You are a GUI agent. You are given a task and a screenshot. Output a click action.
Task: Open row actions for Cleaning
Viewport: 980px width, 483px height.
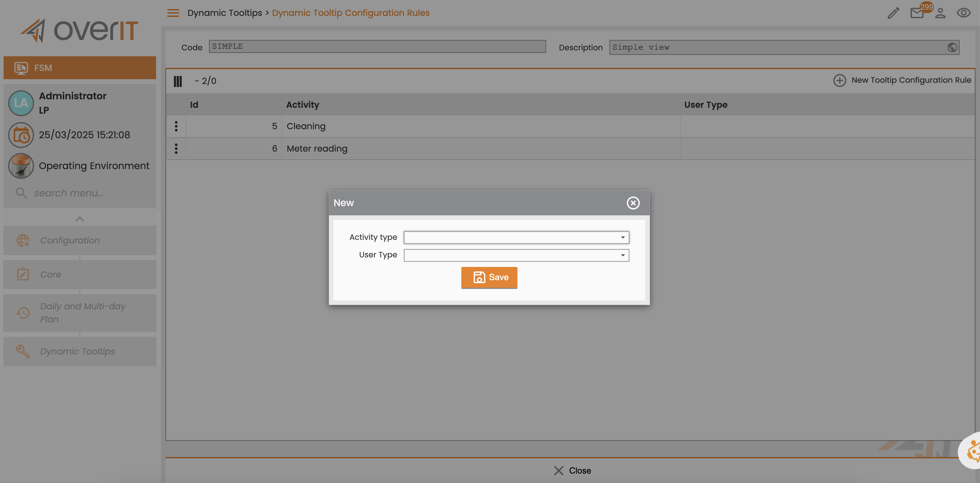[x=176, y=126]
